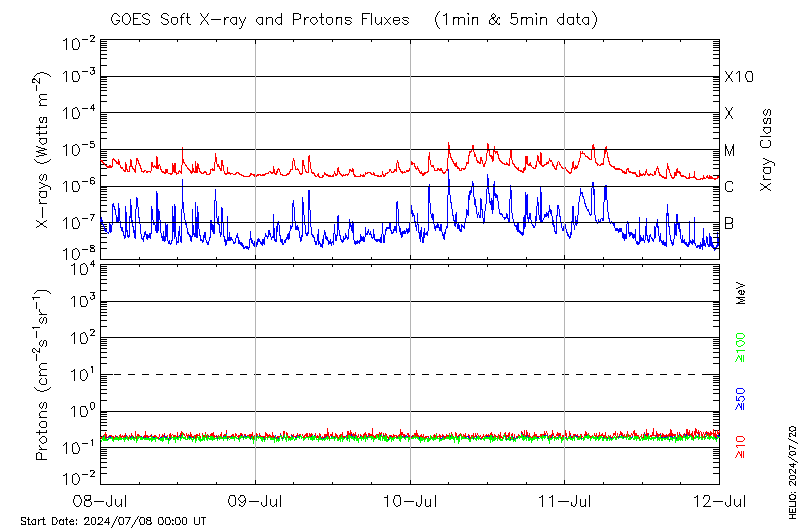800x530 pixels.
Task: Click the B flare class label
Action: click(x=729, y=223)
